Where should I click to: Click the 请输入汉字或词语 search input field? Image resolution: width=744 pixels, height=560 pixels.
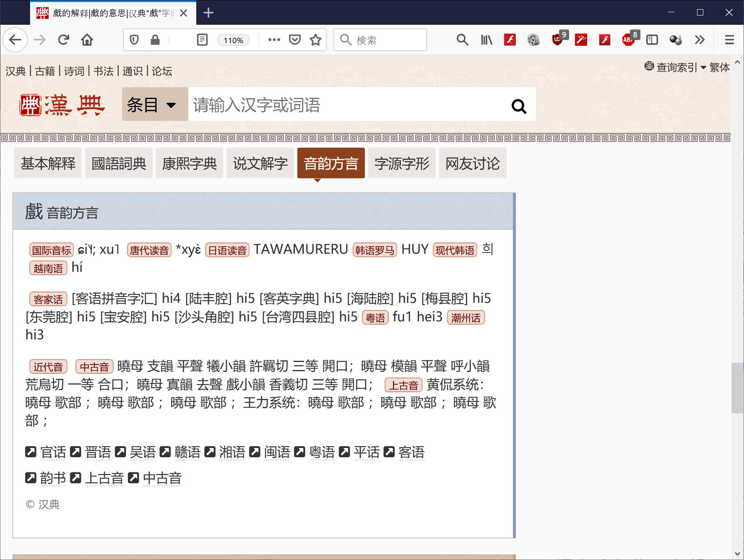coord(344,104)
